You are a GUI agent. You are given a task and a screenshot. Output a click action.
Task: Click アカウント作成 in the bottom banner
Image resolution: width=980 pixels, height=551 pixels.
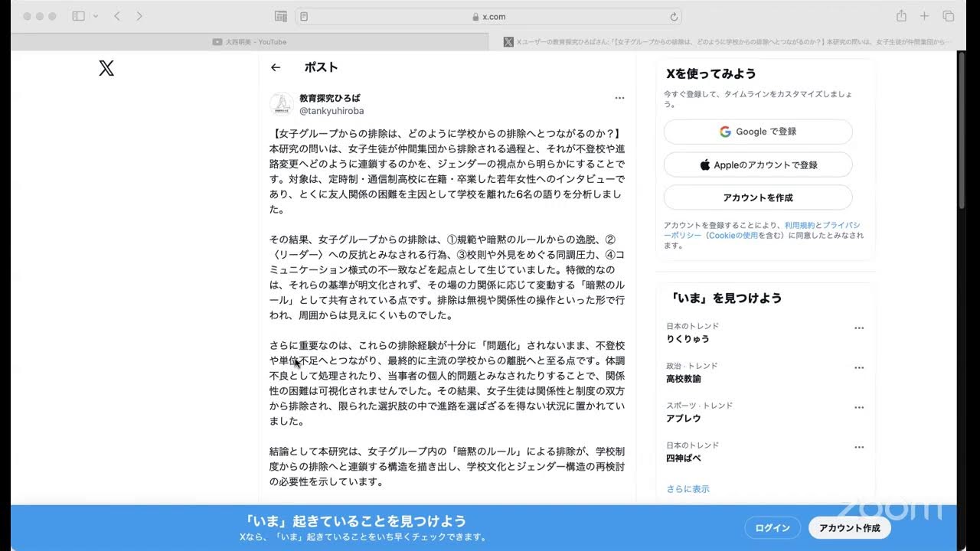pos(850,528)
